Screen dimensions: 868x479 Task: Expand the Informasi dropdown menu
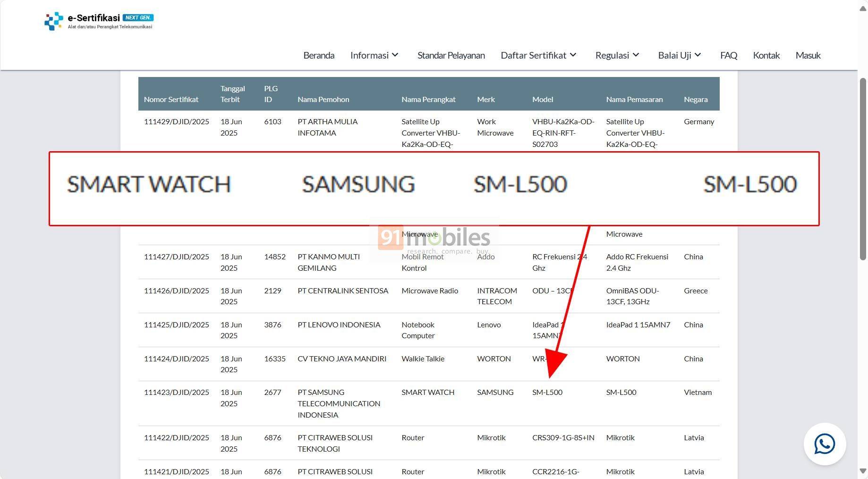374,55
